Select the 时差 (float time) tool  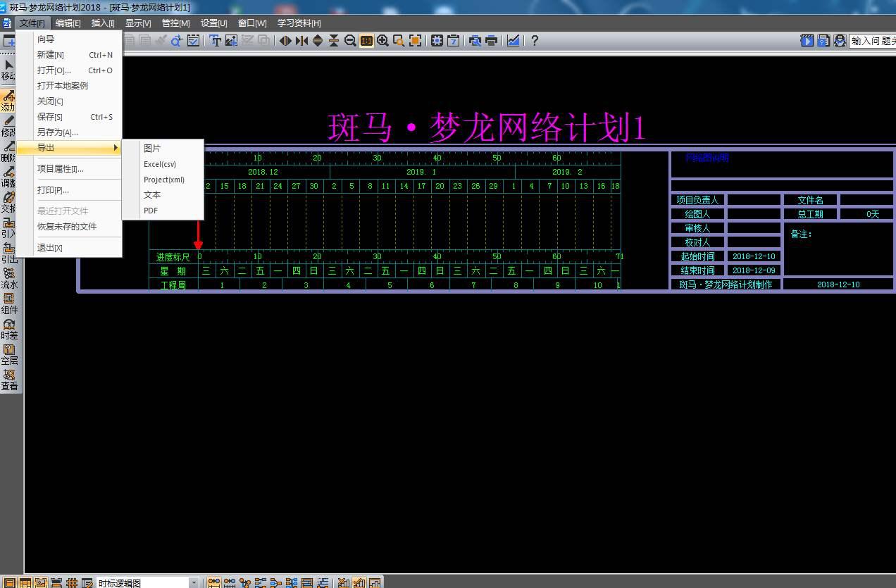8,330
